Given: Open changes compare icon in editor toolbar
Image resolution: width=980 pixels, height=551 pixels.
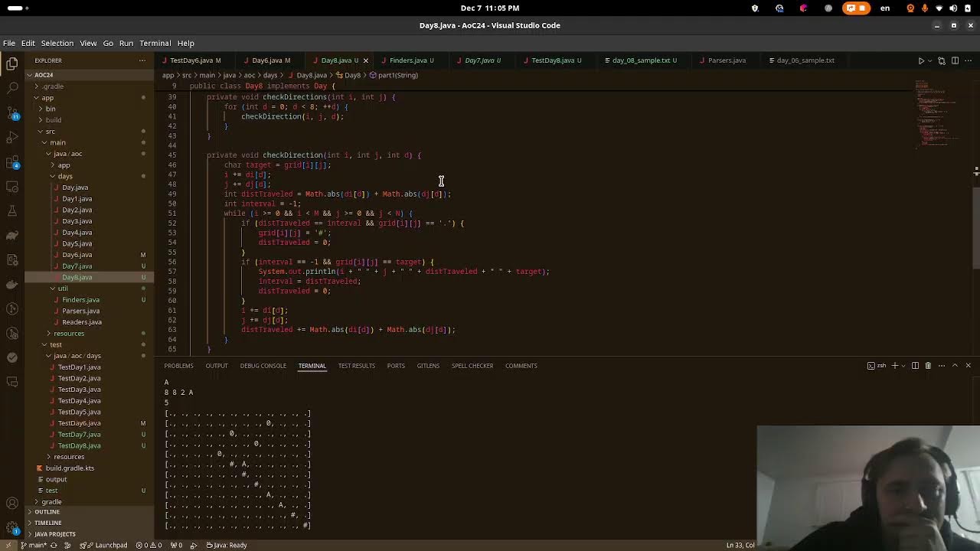Looking at the screenshot, I should 942,60.
